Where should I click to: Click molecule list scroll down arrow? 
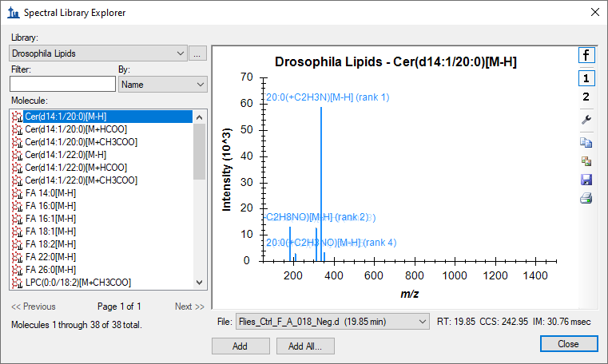(199, 283)
